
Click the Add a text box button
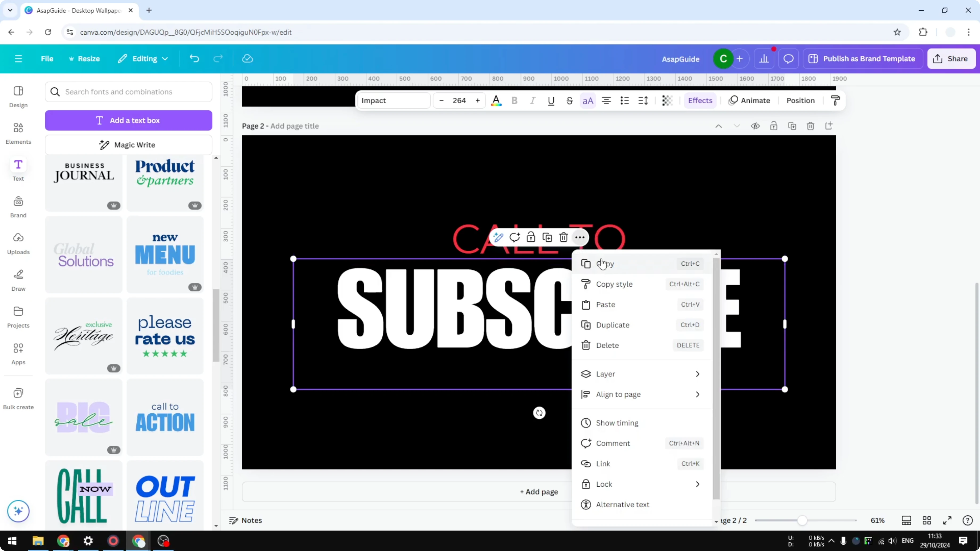pyautogui.click(x=129, y=120)
